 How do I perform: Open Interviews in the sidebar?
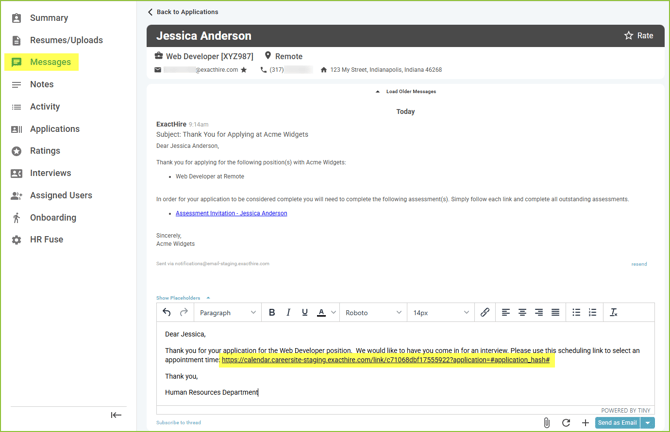[x=50, y=173]
